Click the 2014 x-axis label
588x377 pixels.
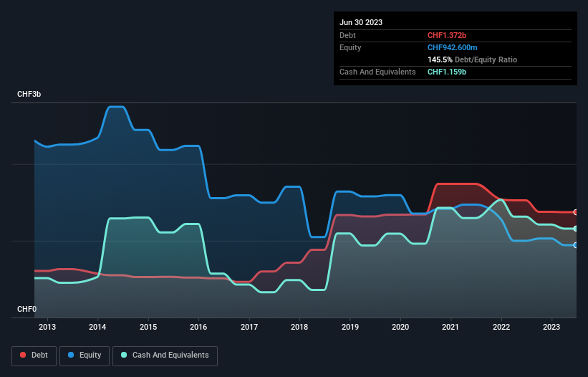(x=97, y=327)
